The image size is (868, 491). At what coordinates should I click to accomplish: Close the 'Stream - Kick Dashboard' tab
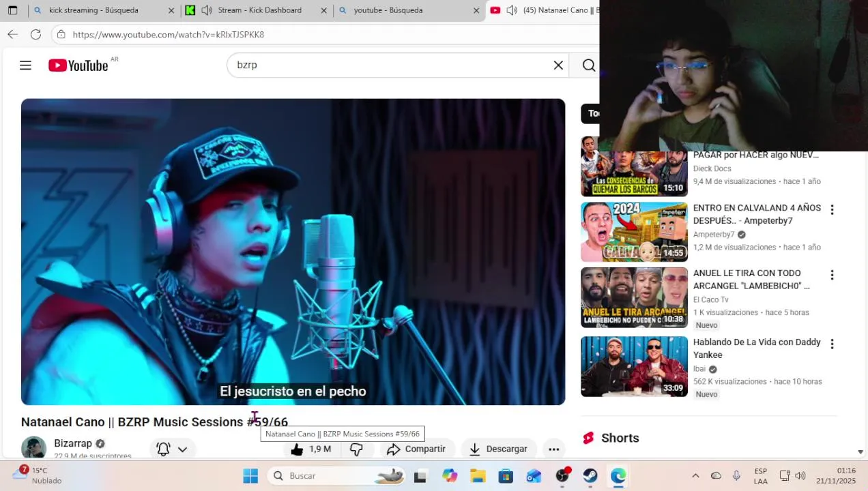323,10
